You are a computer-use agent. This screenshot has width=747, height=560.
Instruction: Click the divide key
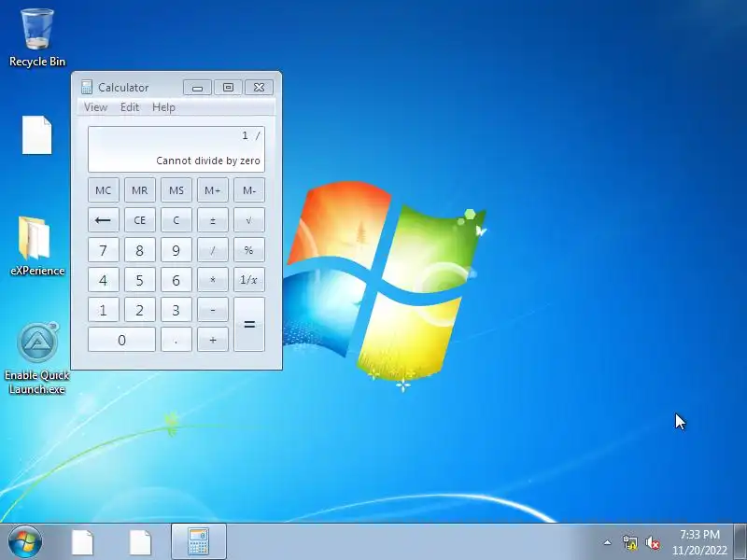[213, 250]
